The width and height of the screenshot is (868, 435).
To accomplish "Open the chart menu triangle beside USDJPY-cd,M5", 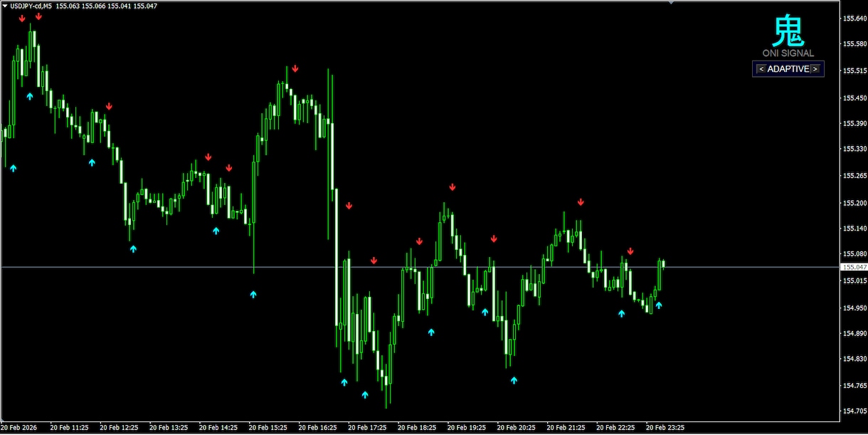I will coord(5,6).
